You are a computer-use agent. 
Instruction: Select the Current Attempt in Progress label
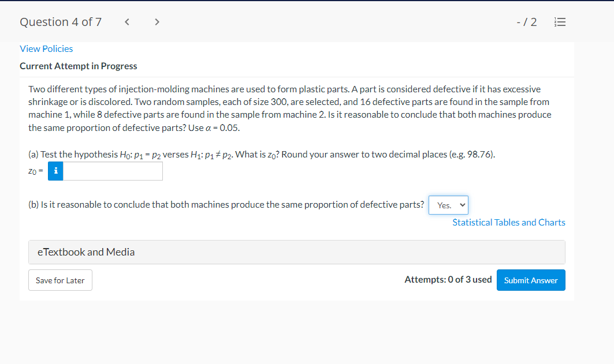point(79,66)
